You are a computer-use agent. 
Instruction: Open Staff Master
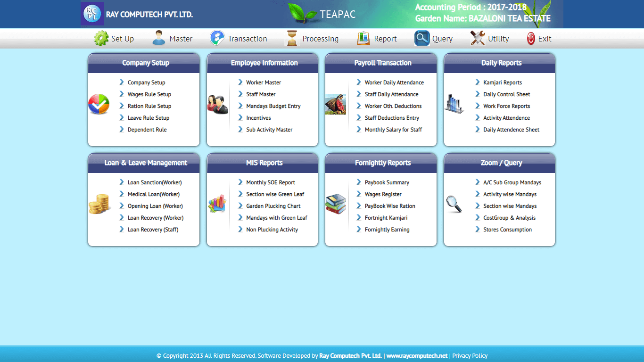pyautogui.click(x=261, y=94)
